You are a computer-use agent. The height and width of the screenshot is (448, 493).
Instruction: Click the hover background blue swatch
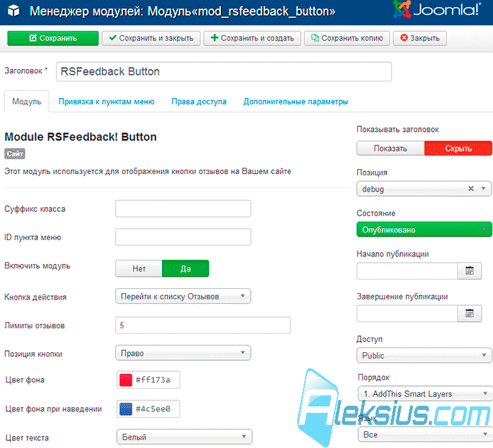(125, 409)
